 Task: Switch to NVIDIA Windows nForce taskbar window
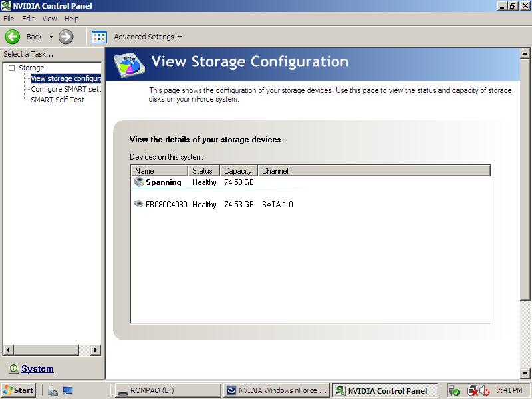(x=276, y=390)
